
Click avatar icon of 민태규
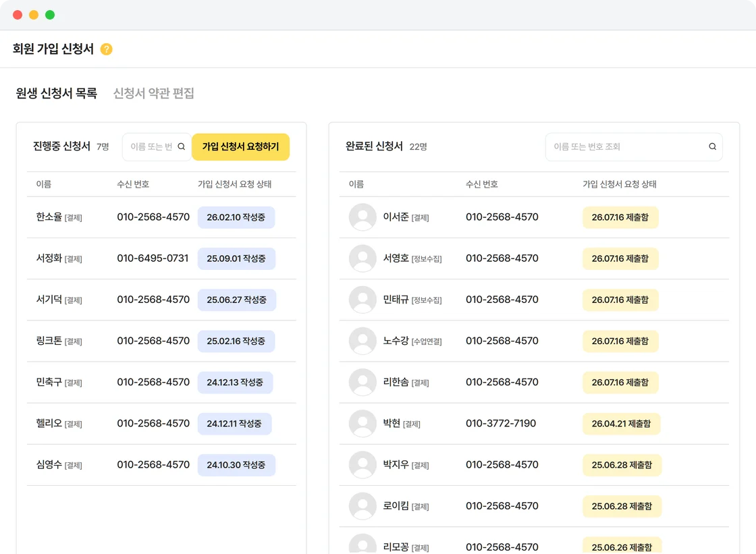coord(362,300)
